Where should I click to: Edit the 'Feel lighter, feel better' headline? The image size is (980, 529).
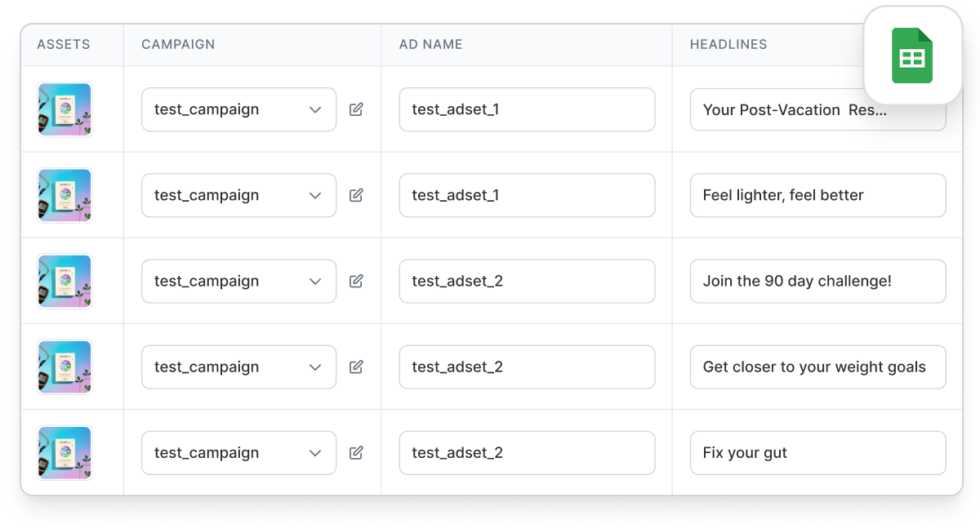click(x=817, y=195)
